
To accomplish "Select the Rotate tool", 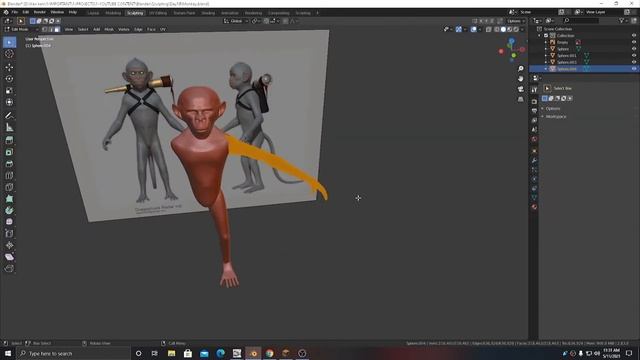I will [x=9, y=79].
